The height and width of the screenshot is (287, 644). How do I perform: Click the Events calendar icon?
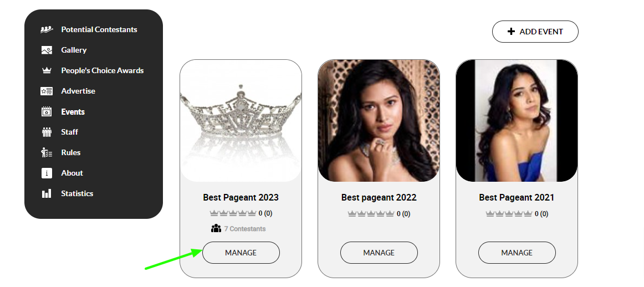47,111
